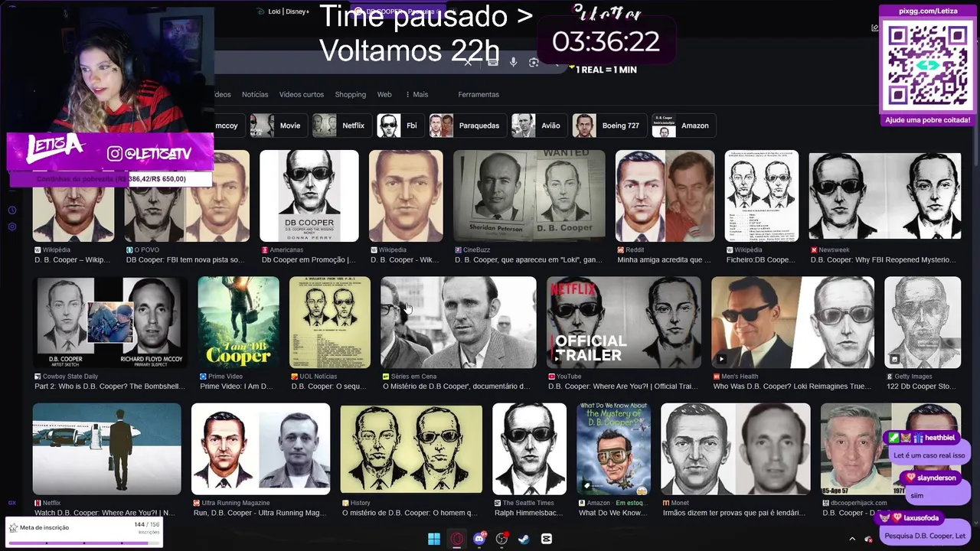
Task: Open the Netflix Official Trailer YouTube thumbnail
Action: coord(624,322)
